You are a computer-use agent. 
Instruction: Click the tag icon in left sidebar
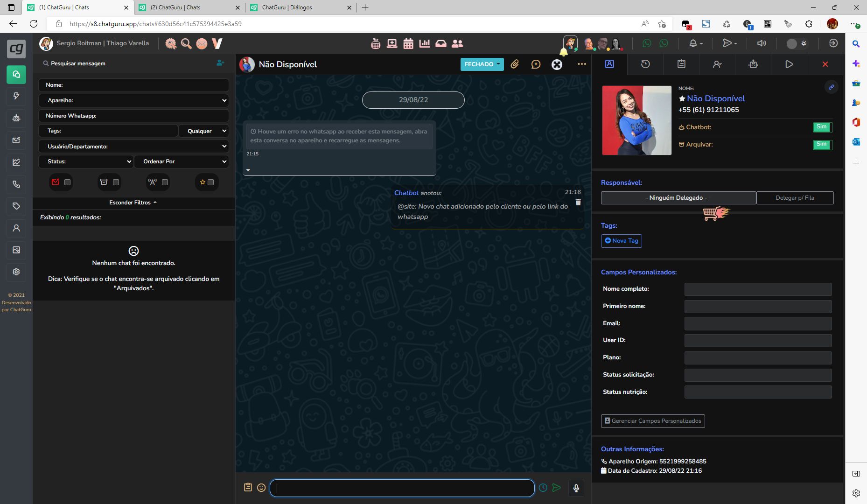point(16,206)
